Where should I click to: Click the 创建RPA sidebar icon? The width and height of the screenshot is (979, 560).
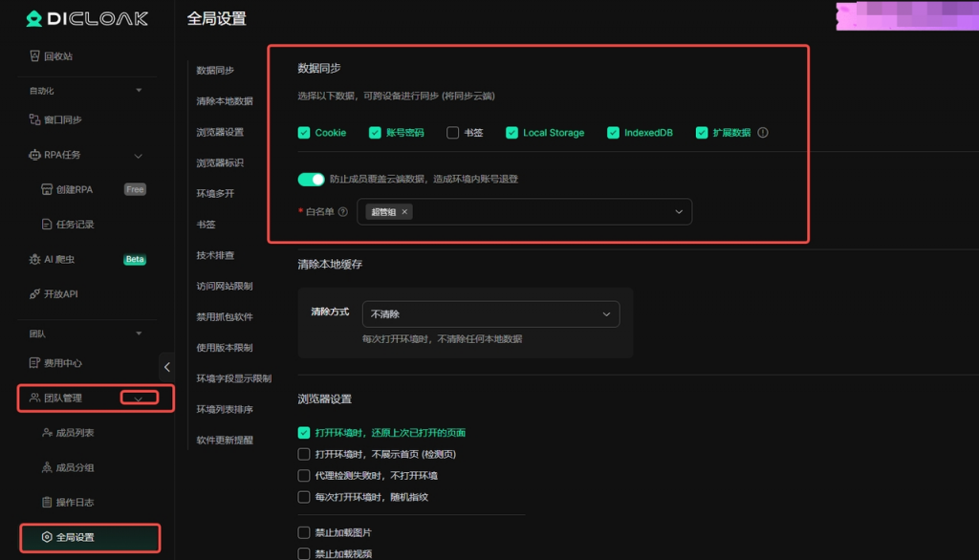[x=47, y=189]
